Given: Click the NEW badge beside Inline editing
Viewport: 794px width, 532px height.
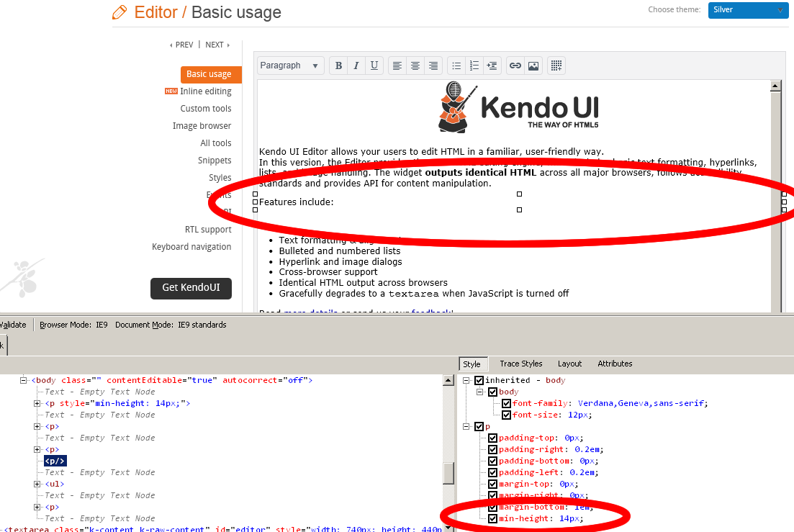Looking at the screenshot, I should tap(171, 91).
